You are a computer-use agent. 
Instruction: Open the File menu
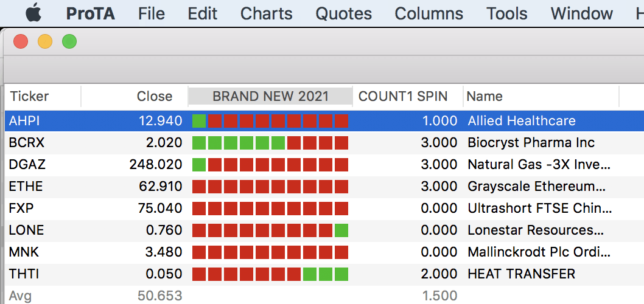pyautogui.click(x=152, y=13)
